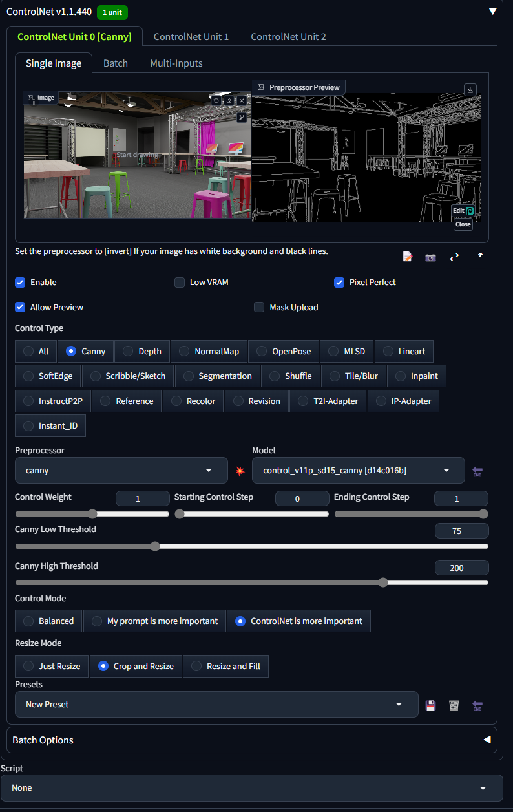The image size is (513, 812).
Task: Switch to ControlNet Unit 1 tab
Action: (191, 37)
